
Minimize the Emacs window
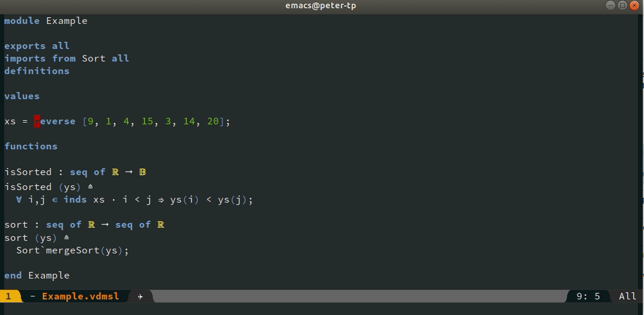pos(611,5)
